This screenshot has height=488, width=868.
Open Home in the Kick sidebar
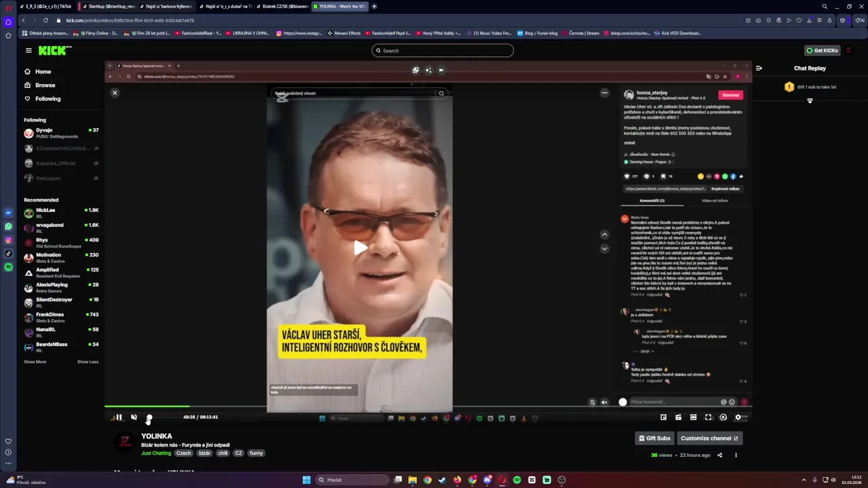tap(38, 72)
